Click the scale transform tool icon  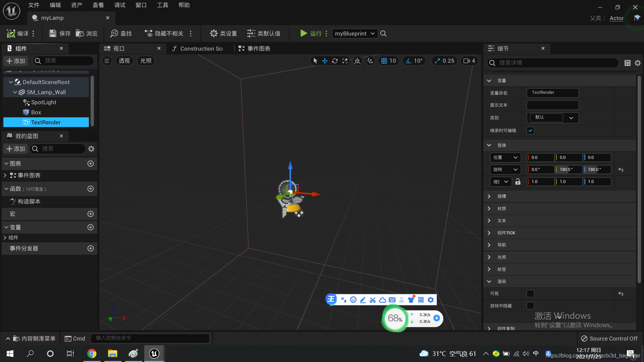point(345,61)
